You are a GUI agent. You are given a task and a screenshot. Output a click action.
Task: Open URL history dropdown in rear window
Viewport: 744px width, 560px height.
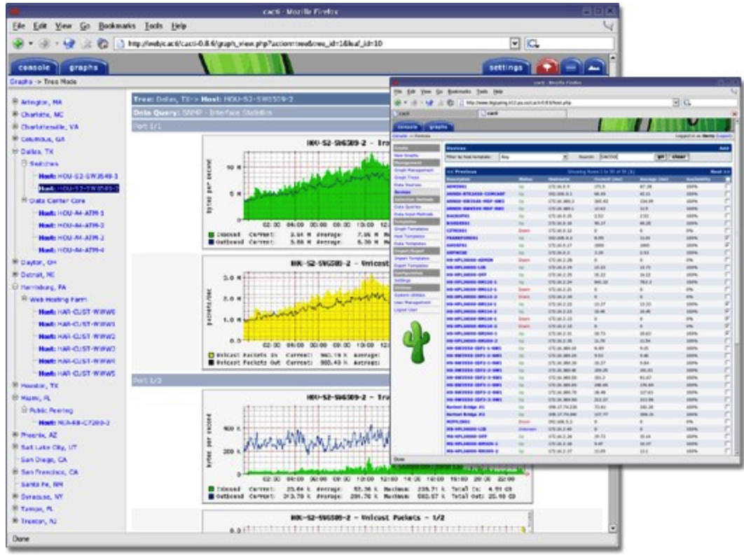pyautogui.click(x=515, y=43)
